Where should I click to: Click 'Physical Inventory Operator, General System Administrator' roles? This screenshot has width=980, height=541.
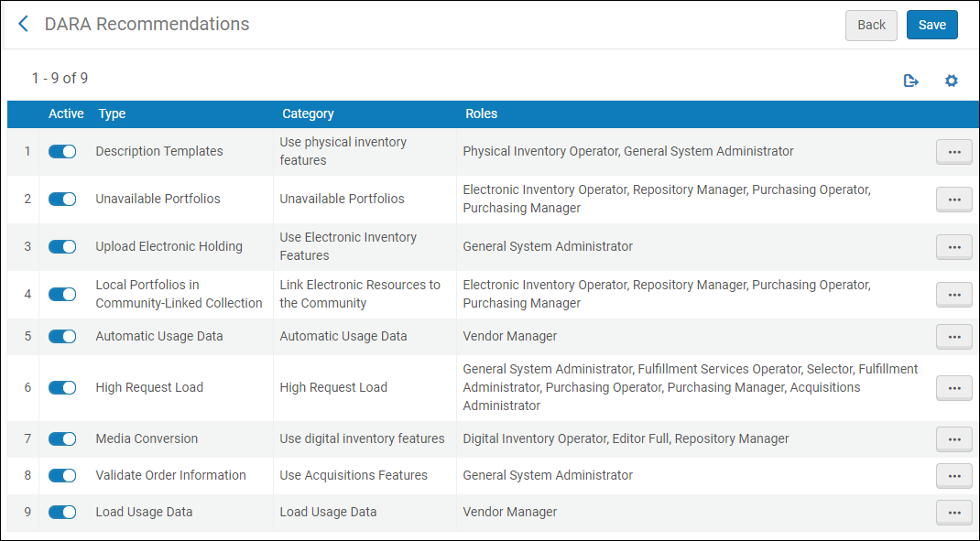pyautogui.click(x=628, y=151)
